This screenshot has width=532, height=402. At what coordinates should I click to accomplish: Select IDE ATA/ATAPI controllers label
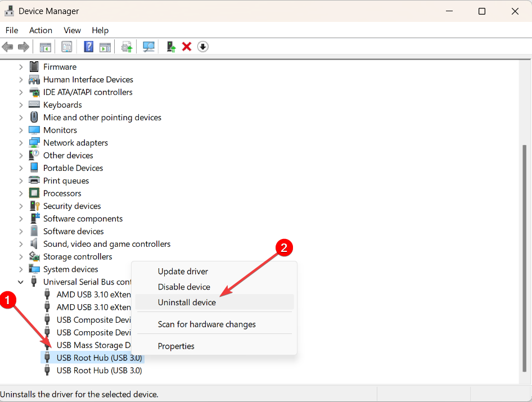point(88,92)
